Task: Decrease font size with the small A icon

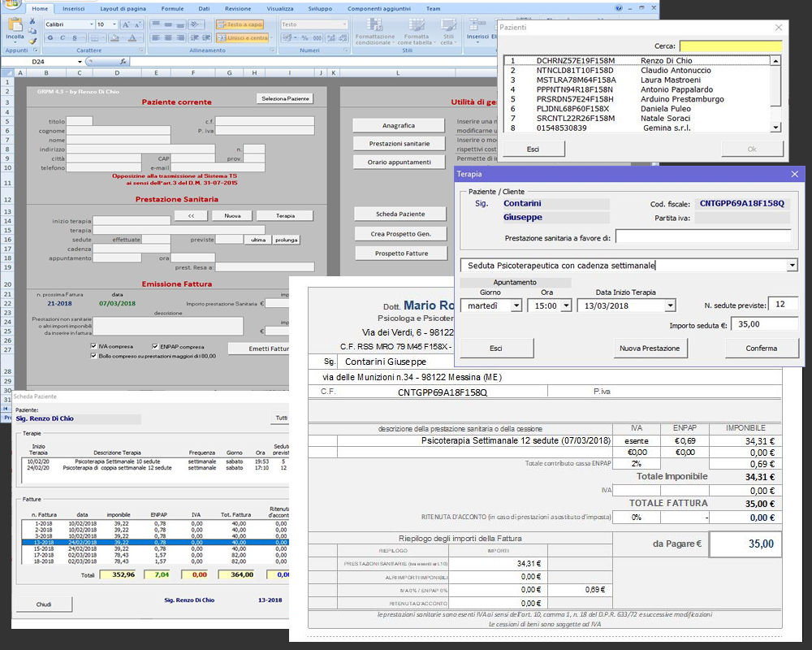Action: 138,24
